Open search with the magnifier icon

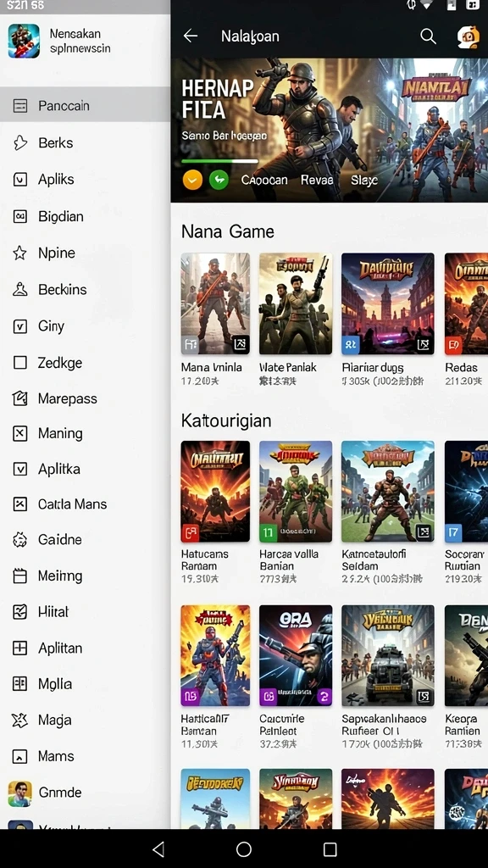click(428, 36)
